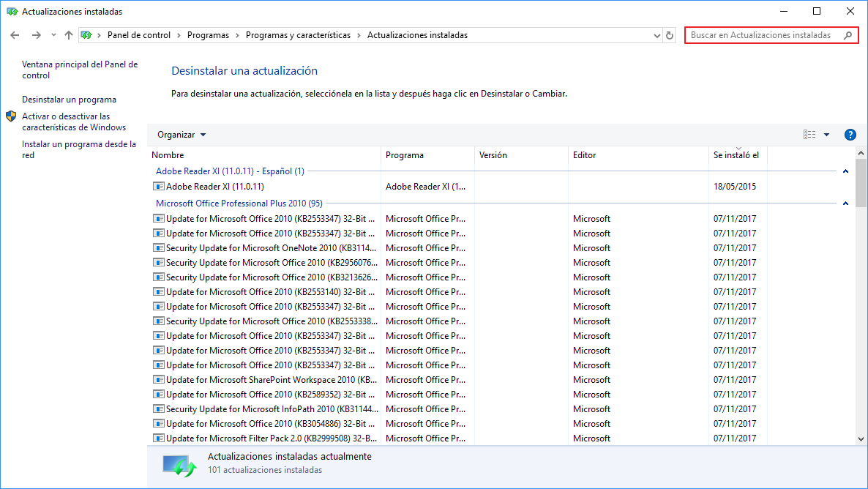Open recent locations dropdown chevron

[53, 35]
